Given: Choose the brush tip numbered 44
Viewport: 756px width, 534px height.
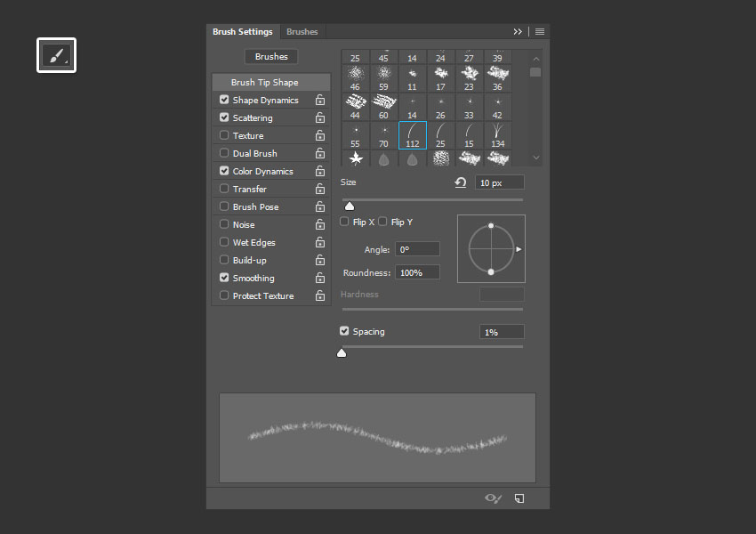Looking at the screenshot, I should pyautogui.click(x=356, y=107).
